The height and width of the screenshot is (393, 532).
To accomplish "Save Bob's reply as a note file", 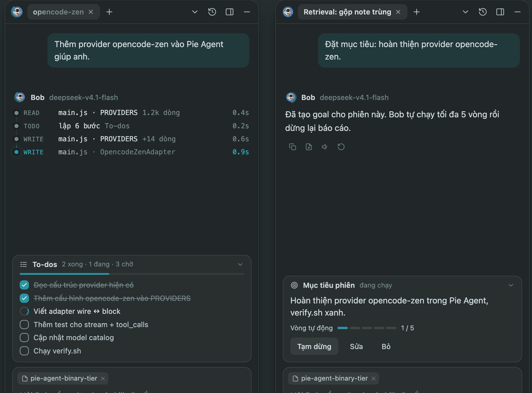I will [x=309, y=147].
